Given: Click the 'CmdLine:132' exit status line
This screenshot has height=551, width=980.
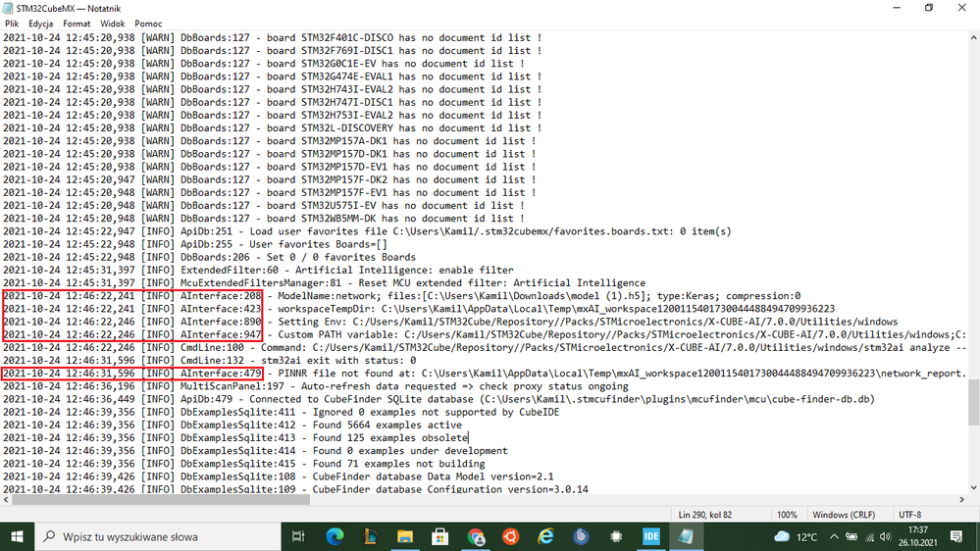Looking at the screenshot, I should click(209, 361).
